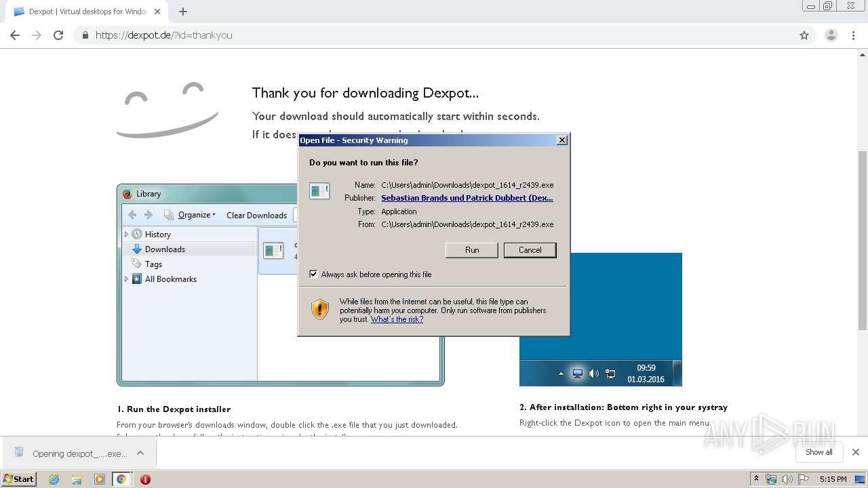
Task: Click the tray volume speaker icon
Action: point(787,479)
